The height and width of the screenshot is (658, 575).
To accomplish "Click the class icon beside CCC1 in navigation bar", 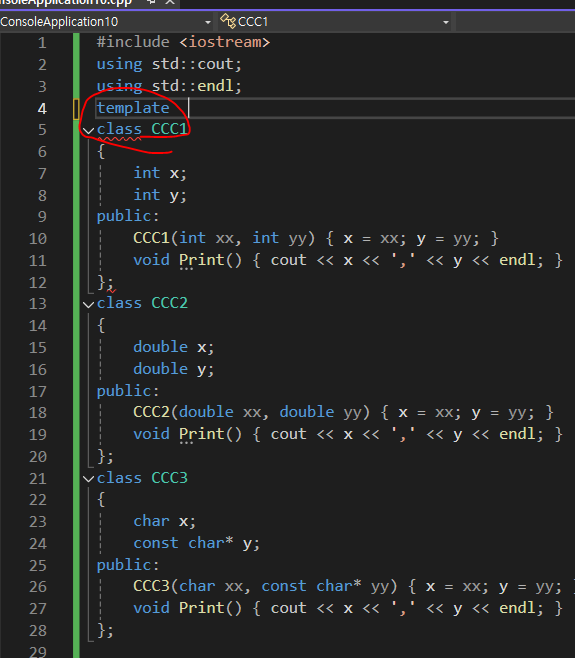I will (x=228, y=21).
